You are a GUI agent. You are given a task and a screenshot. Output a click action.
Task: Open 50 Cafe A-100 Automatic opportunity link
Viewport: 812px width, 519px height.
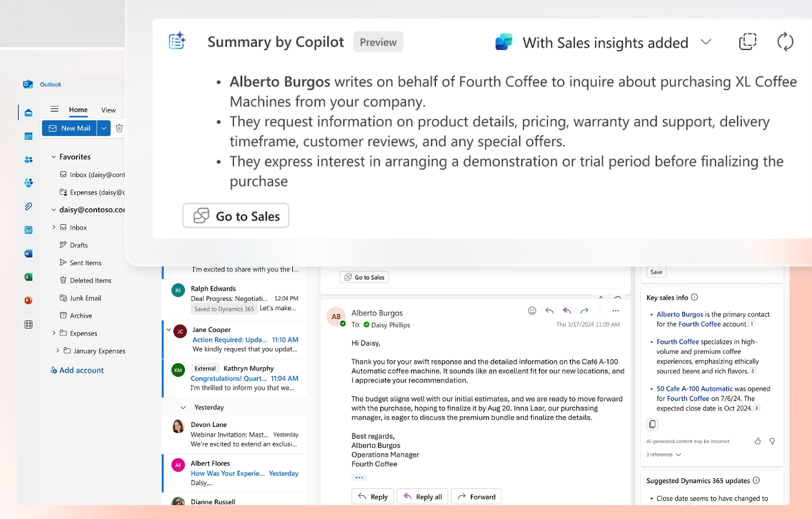(695, 389)
